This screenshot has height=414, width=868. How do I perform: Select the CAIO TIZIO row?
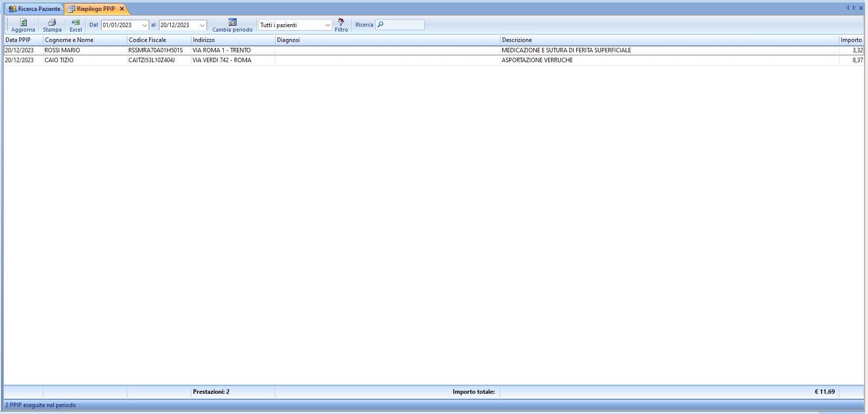434,60
